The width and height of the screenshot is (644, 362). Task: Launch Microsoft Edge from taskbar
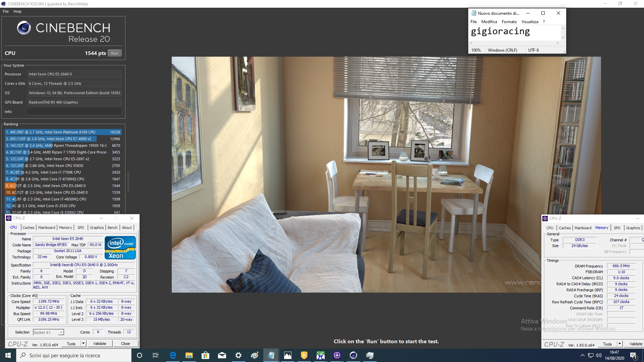[x=173, y=355]
